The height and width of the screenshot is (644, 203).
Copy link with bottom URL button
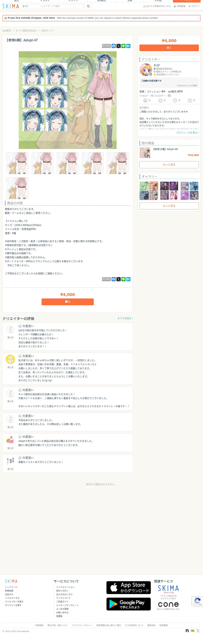(106, 279)
